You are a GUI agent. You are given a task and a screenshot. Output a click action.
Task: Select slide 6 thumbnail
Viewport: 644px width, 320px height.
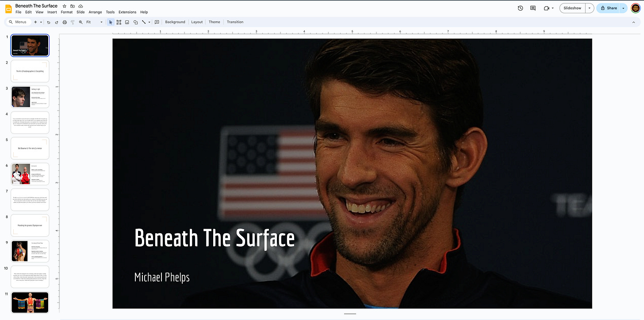tap(30, 174)
